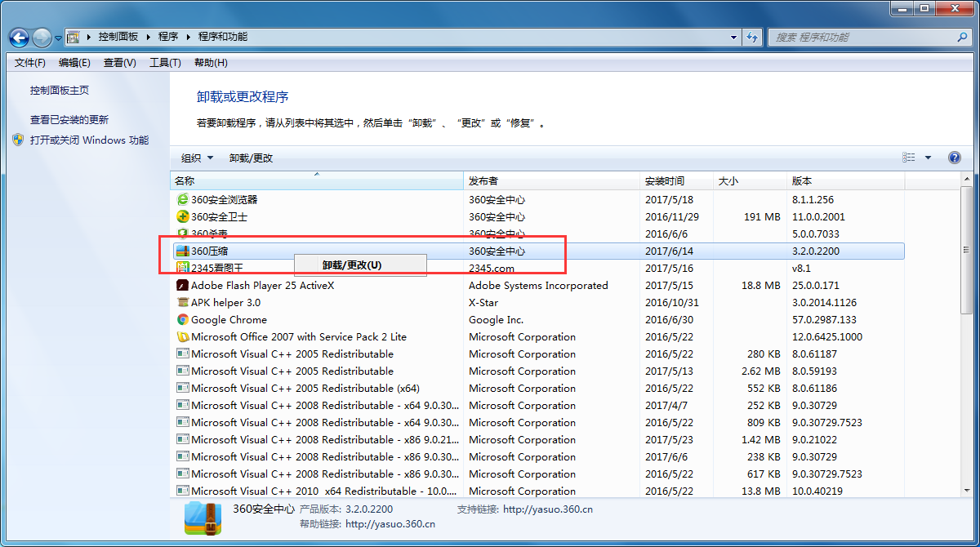Image resolution: width=980 pixels, height=547 pixels.
Task: Click the 360安全浏览器 program icon
Action: pos(183,199)
